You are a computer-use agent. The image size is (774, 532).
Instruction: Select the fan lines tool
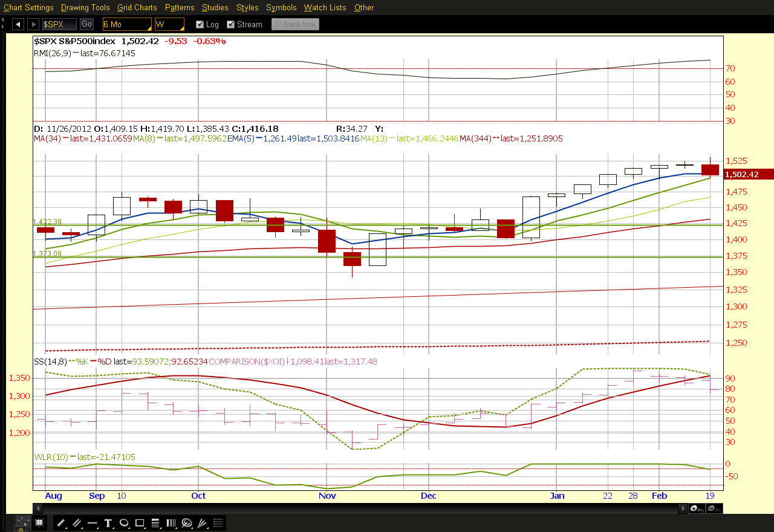203,523
